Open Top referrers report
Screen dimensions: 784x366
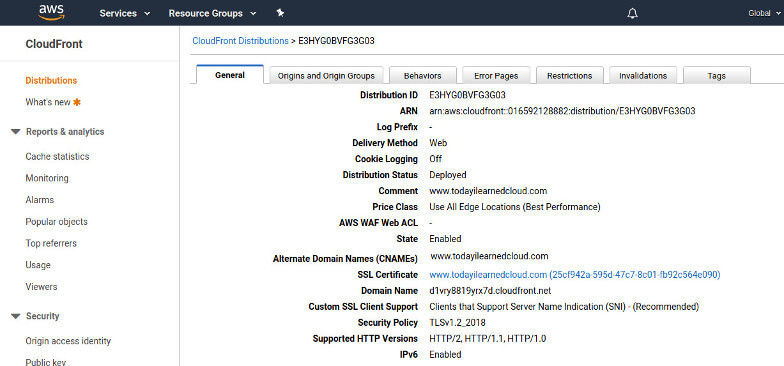pyautogui.click(x=51, y=244)
